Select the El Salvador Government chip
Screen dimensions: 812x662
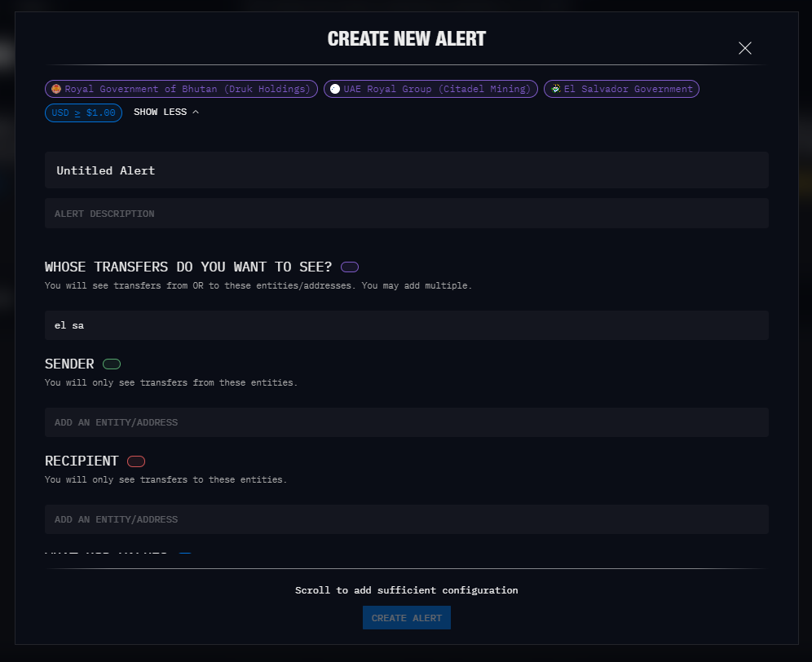point(621,89)
